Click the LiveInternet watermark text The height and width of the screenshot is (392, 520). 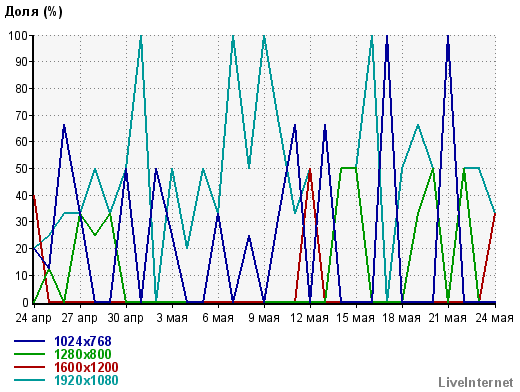coord(476,382)
